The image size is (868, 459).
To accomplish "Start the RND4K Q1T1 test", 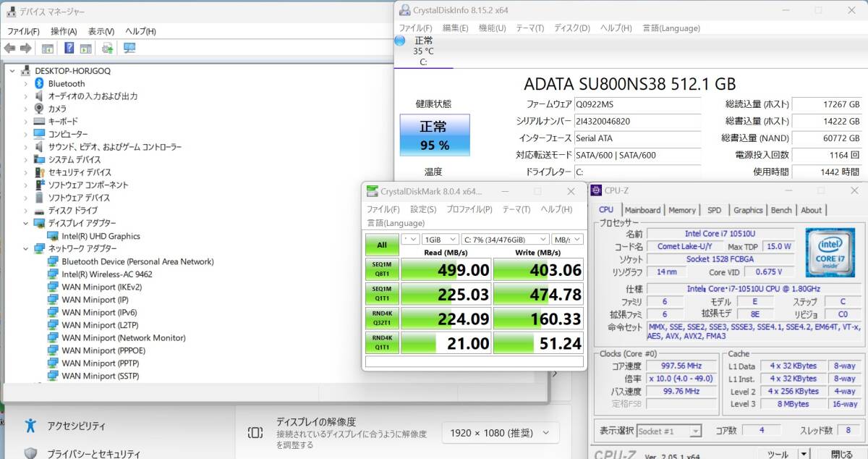I will tap(382, 342).
